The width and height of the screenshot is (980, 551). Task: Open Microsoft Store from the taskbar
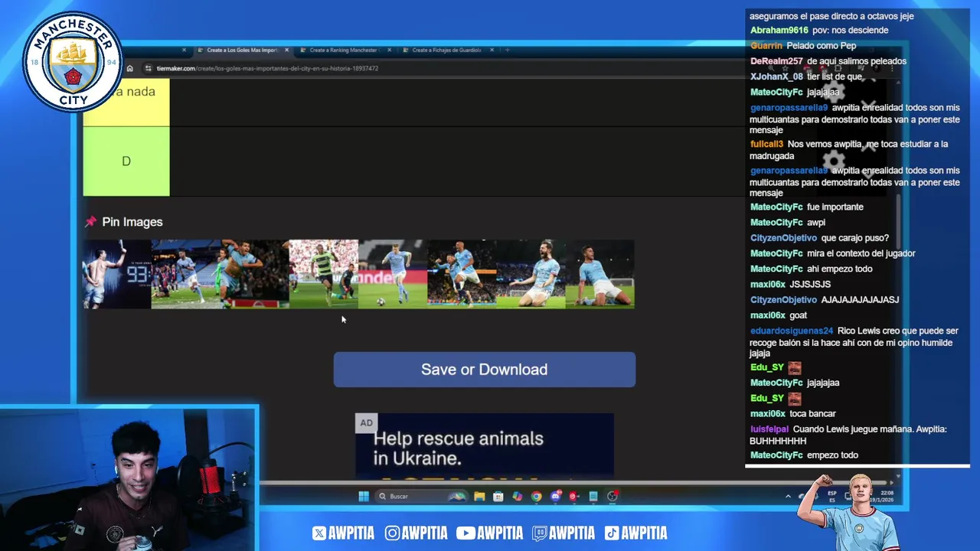[x=498, y=497]
